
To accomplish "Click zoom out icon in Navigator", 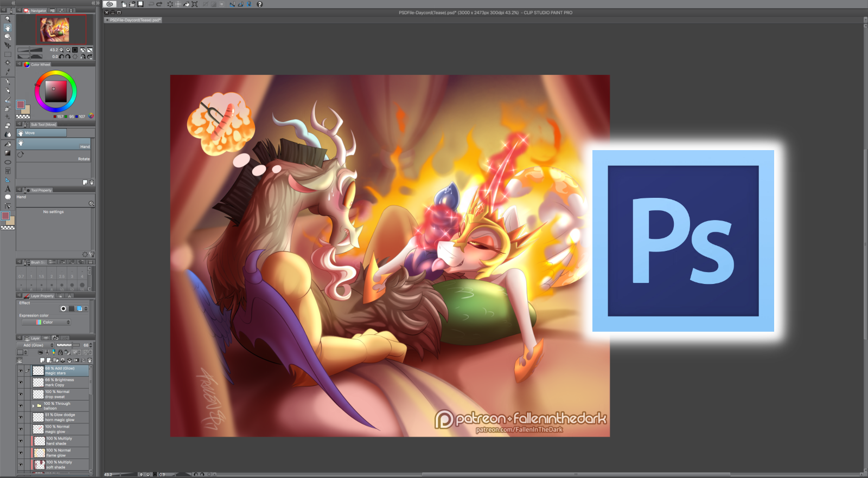I will tap(61, 50).
